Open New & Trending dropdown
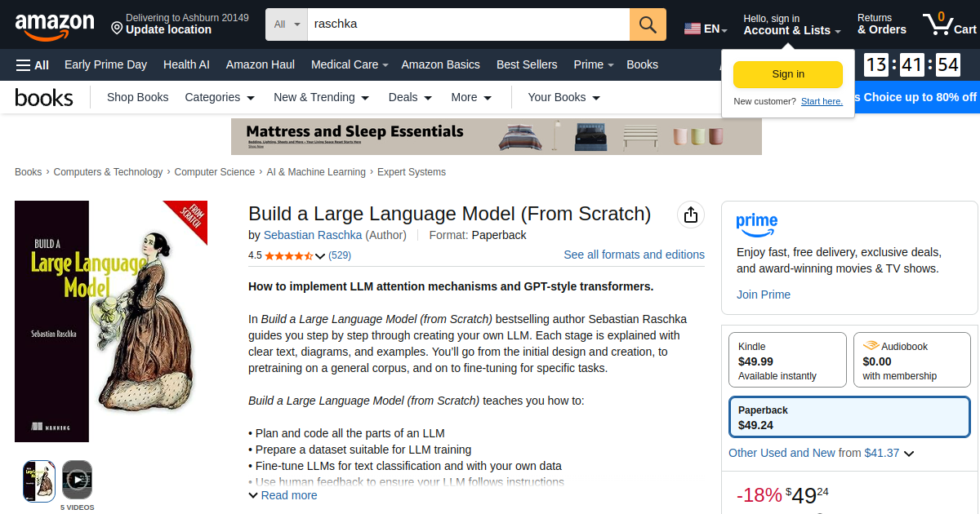Viewport: 980px width, 514px height. (x=321, y=97)
